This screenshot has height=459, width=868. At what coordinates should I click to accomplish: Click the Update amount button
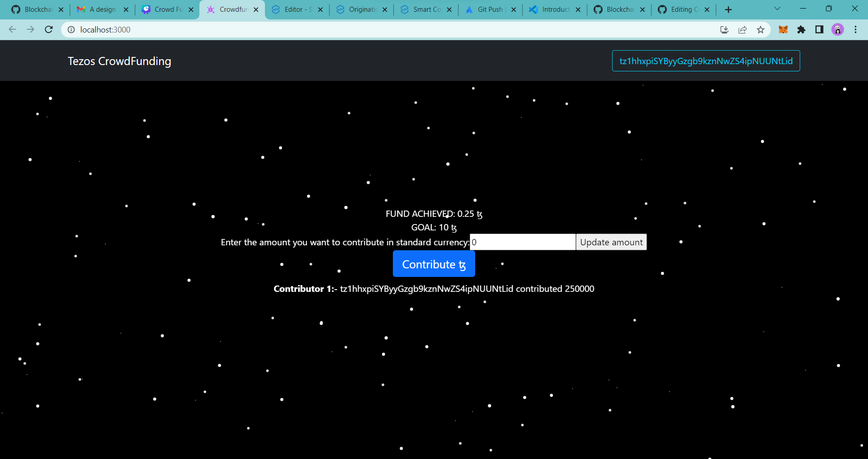[x=611, y=242]
